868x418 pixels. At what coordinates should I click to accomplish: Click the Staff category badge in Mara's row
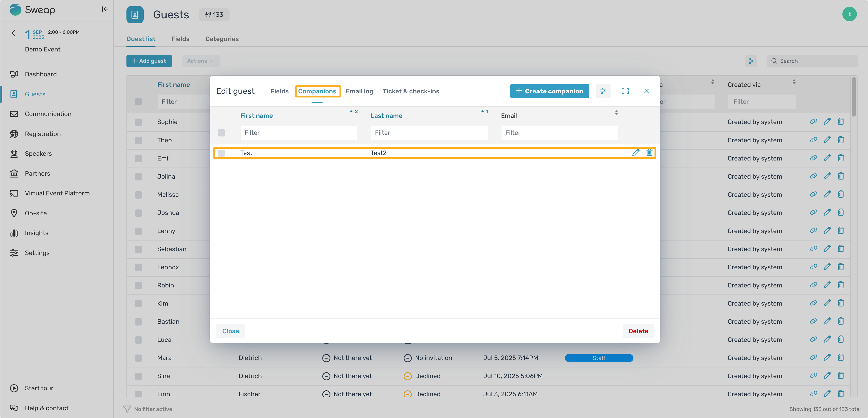click(x=599, y=358)
